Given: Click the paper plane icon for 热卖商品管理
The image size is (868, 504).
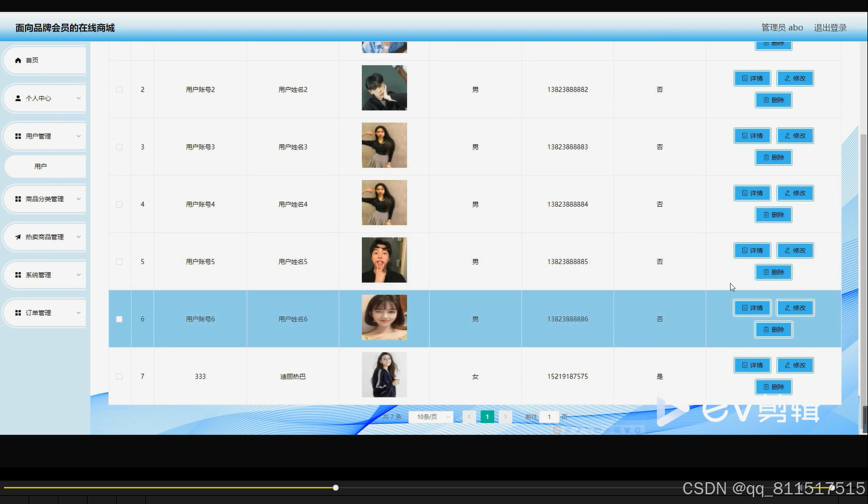Looking at the screenshot, I should pyautogui.click(x=18, y=237).
